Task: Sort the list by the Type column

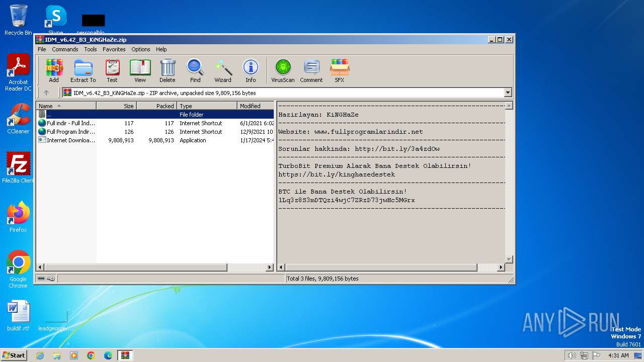Action: [x=207, y=106]
